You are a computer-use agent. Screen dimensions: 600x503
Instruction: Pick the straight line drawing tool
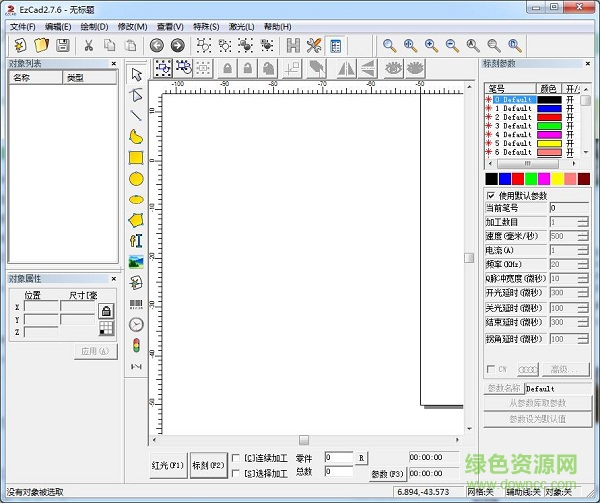click(x=136, y=115)
